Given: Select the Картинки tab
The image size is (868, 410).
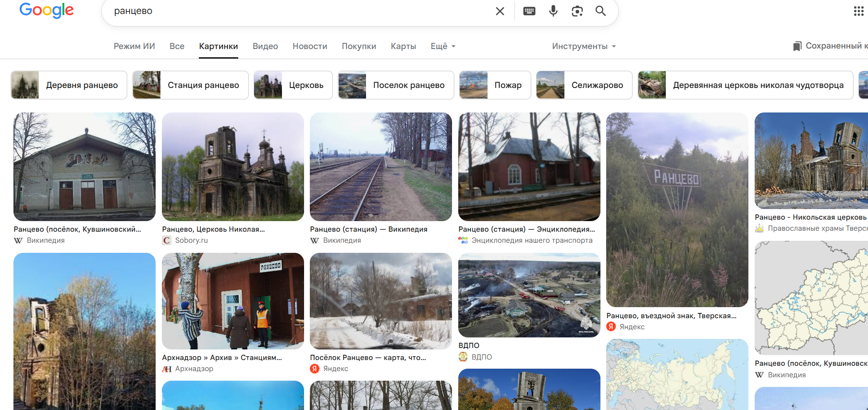Looking at the screenshot, I should click(219, 46).
